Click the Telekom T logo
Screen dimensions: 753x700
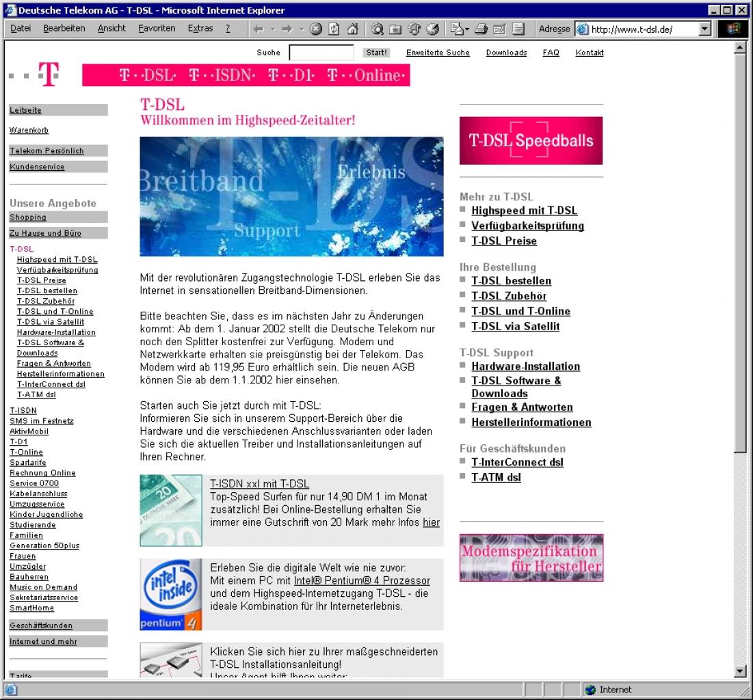[x=49, y=75]
